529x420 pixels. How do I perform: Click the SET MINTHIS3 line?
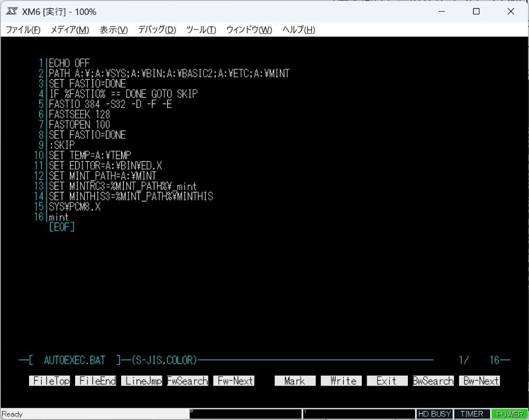(131, 196)
